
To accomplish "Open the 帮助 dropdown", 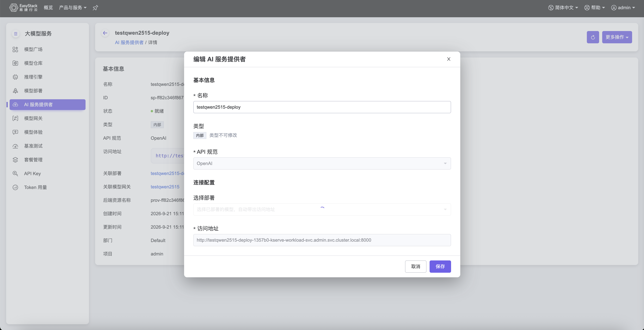I will click(x=595, y=8).
